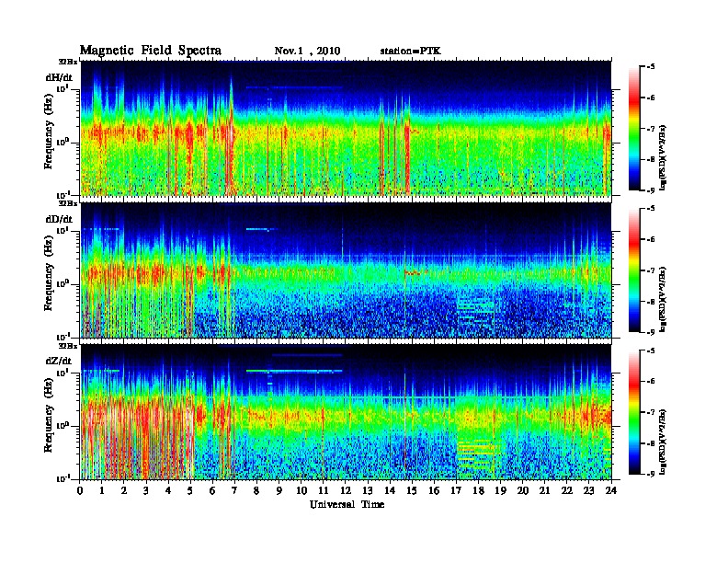Viewport: 728px width, 563px height.
Task: Click the hour 0 tick label on time axis
Action: tap(80, 491)
